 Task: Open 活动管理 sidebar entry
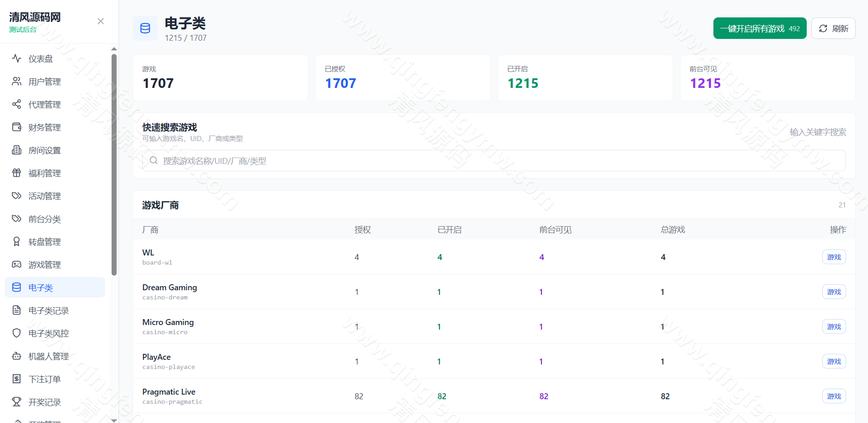[x=55, y=196]
